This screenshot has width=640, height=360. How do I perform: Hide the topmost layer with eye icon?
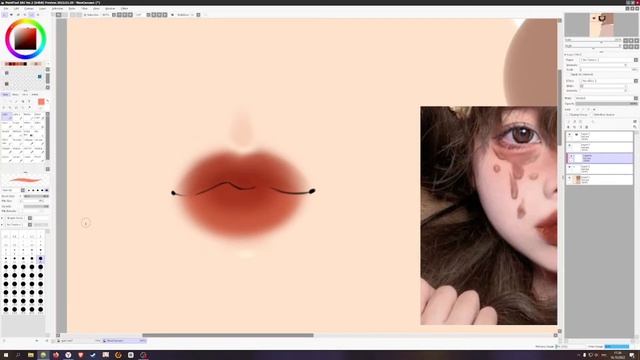569,134
